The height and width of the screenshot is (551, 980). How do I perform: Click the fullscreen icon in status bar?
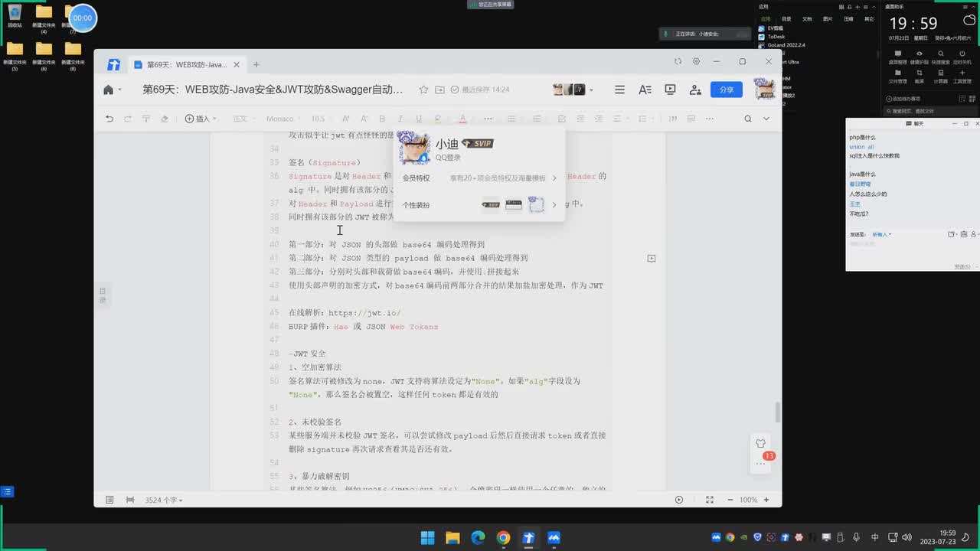tap(709, 500)
